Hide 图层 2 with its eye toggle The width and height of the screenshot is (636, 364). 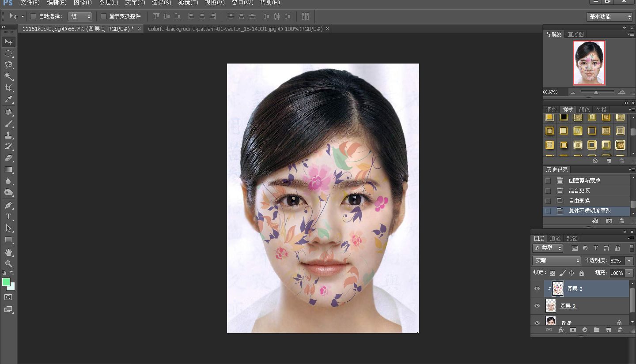[x=537, y=306]
